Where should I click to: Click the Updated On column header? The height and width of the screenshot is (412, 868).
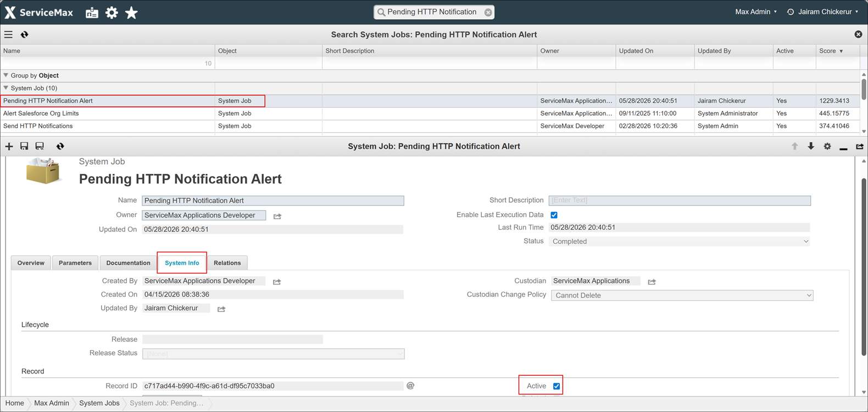click(x=655, y=51)
